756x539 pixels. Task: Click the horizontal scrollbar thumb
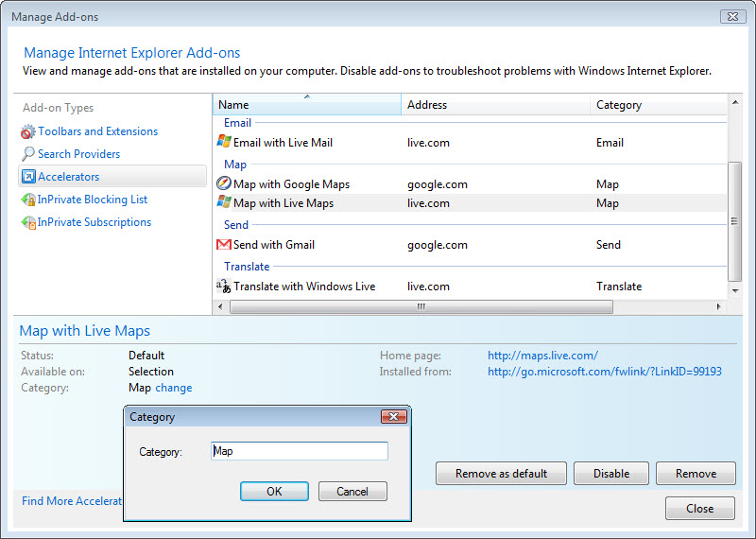pos(421,307)
